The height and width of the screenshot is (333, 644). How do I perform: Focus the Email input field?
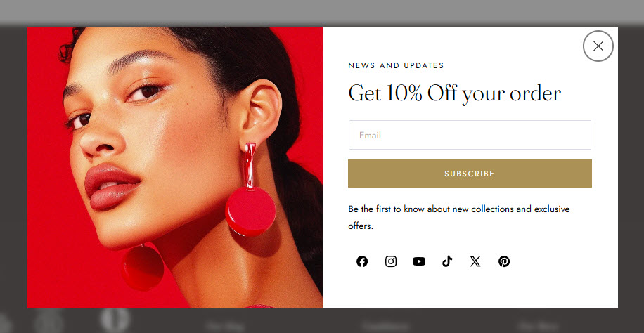pyautogui.click(x=470, y=135)
